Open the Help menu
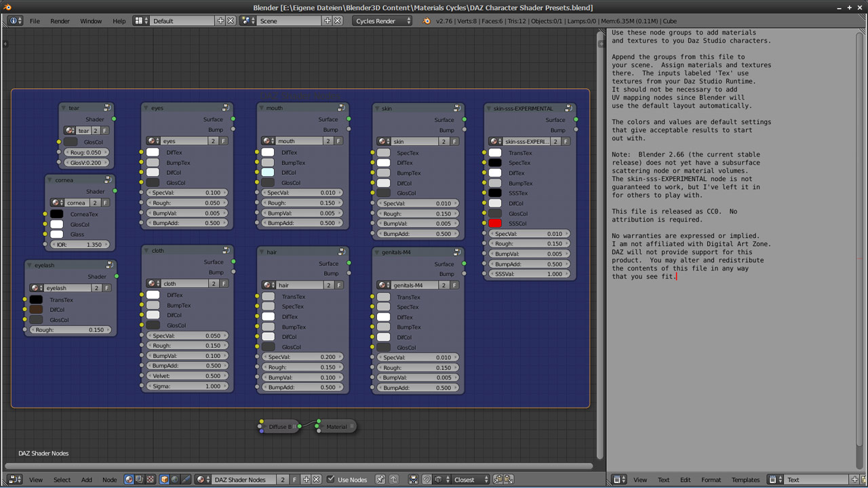 pos(119,21)
